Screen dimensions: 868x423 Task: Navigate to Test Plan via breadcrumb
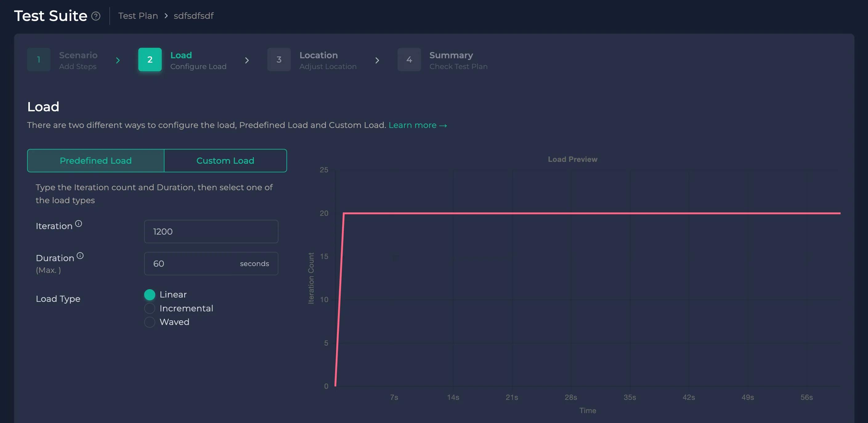pyautogui.click(x=138, y=15)
